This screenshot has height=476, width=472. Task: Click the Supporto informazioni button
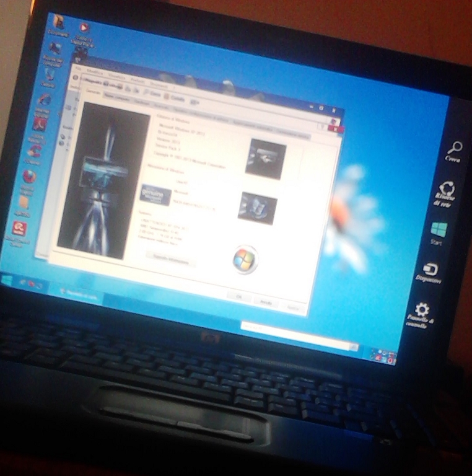(169, 261)
